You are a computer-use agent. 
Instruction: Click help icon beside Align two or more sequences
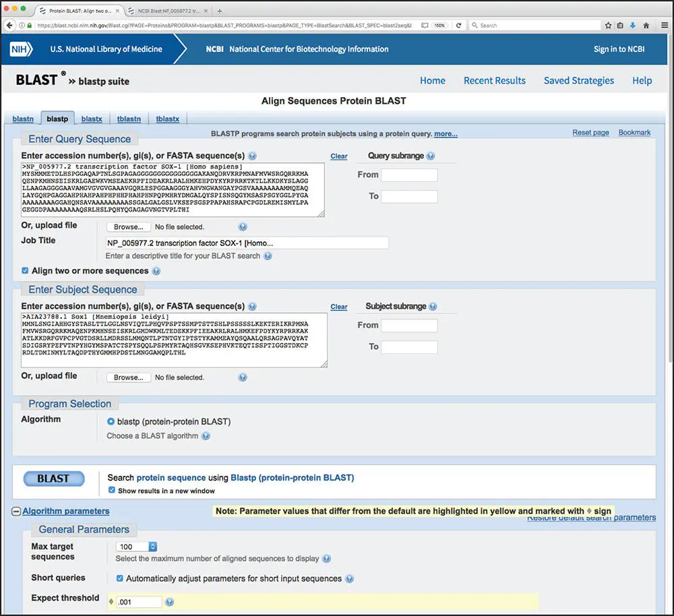156,271
